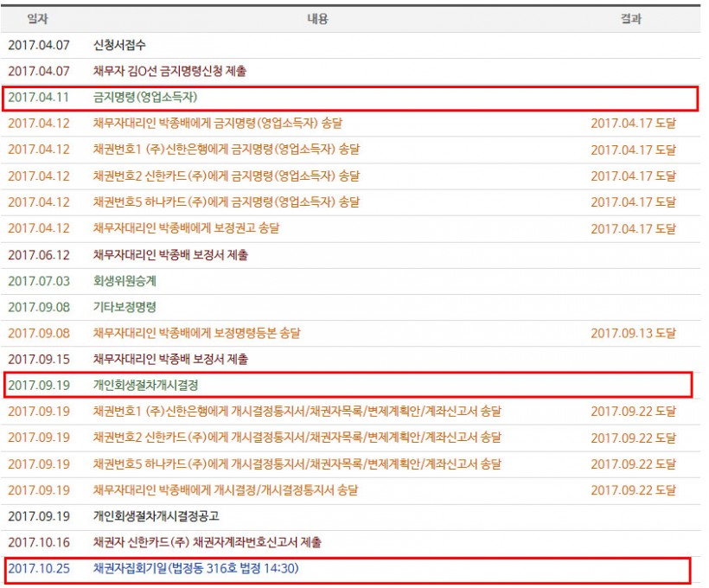Open '채무자대리인 박종배 보정서 제출' dated 2017.09.15
The width and height of the screenshot is (709, 588).
point(170,360)
